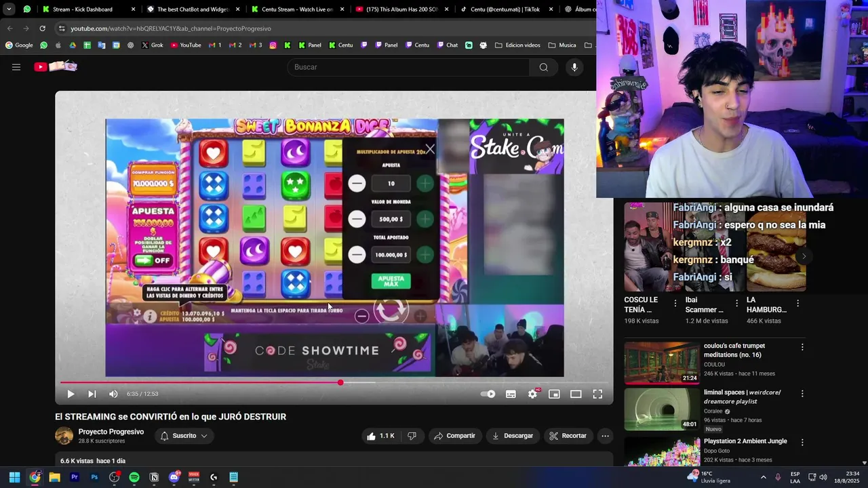This screenshot has height=488, width=868.
Task: Open File Explorer from taskbar
Action: [x=54, y=477]
